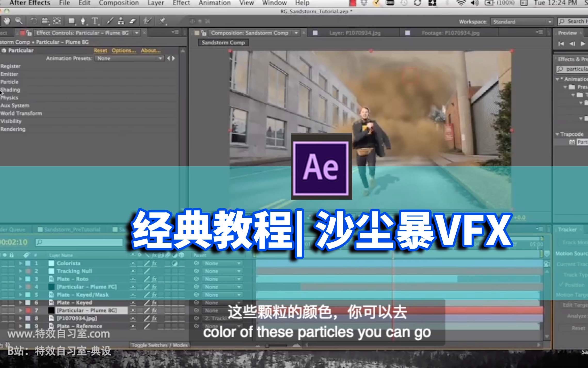
Task: Open the Composition tab dropdown arrow
Action: point(296,33)
